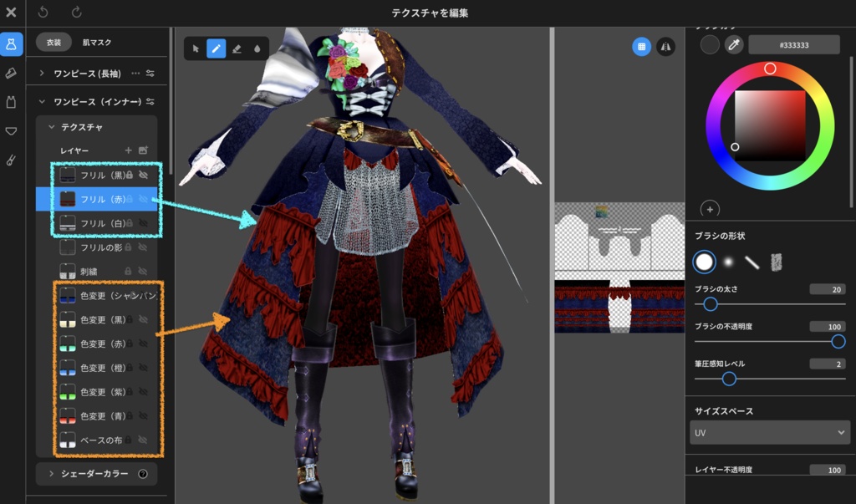Screen dimensions: 856x504
Task: Select the フリル (赤) layer
Action: pyautogui.click(x=97, y=199)
